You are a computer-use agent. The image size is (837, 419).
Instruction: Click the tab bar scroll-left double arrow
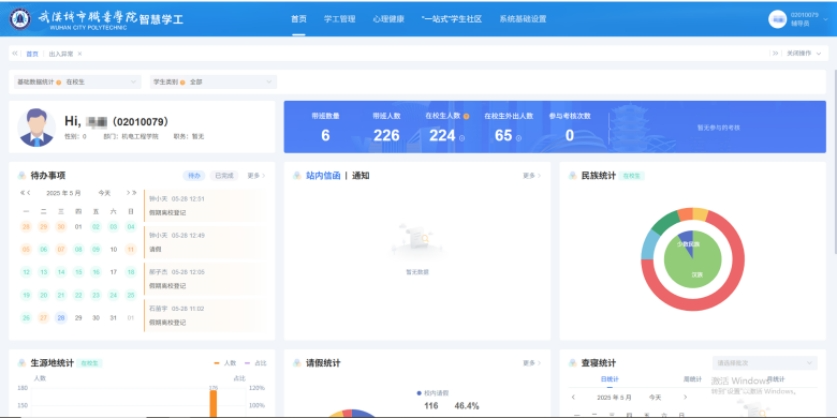15,54
